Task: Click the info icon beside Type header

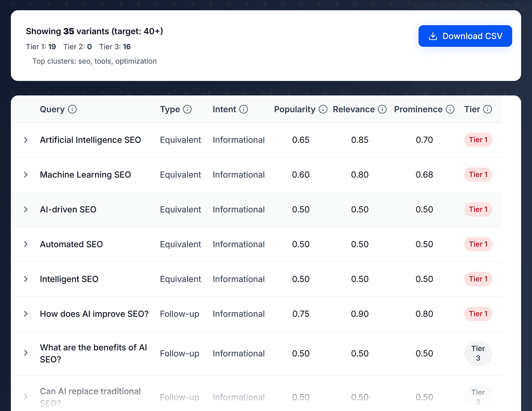Action: (x=187, y=109)
